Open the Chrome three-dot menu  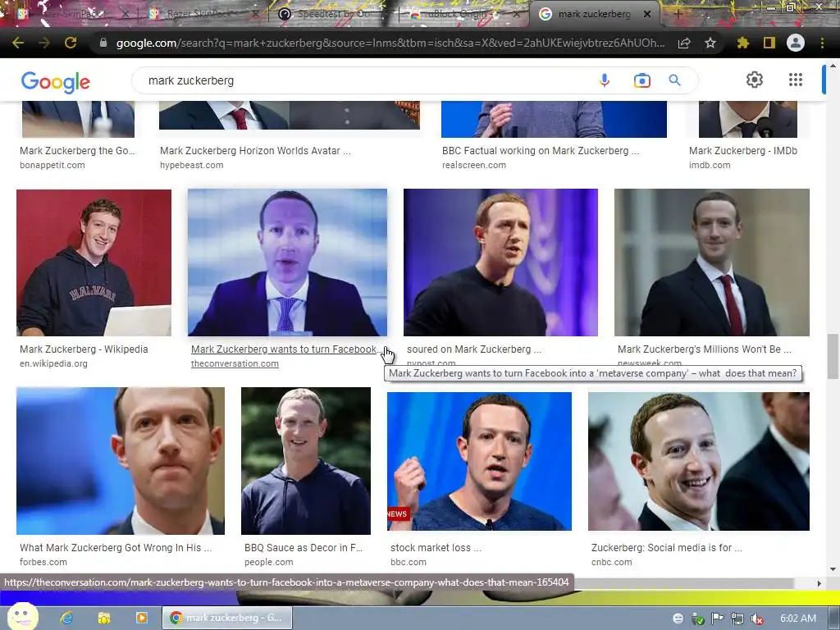822,43
